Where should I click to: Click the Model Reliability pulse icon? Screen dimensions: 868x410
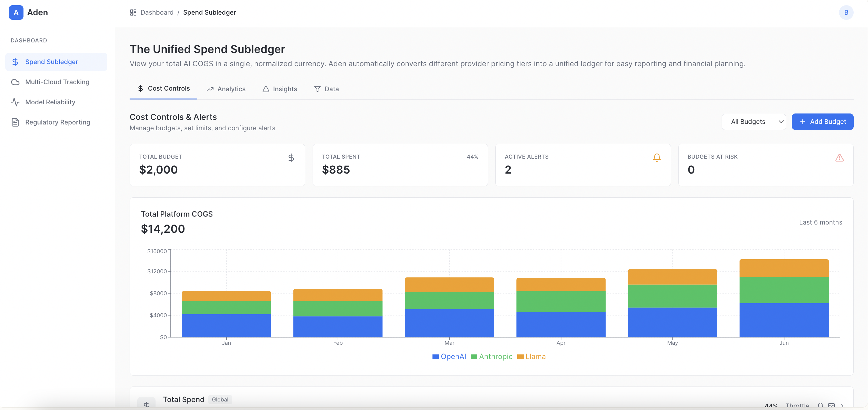(x=15, y=102)
